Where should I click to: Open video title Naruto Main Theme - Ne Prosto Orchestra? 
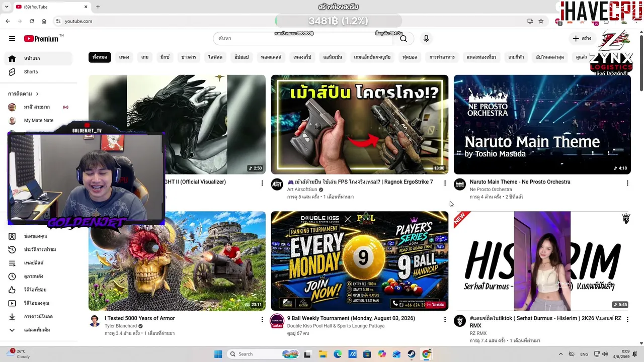click(x=520, y=182)
